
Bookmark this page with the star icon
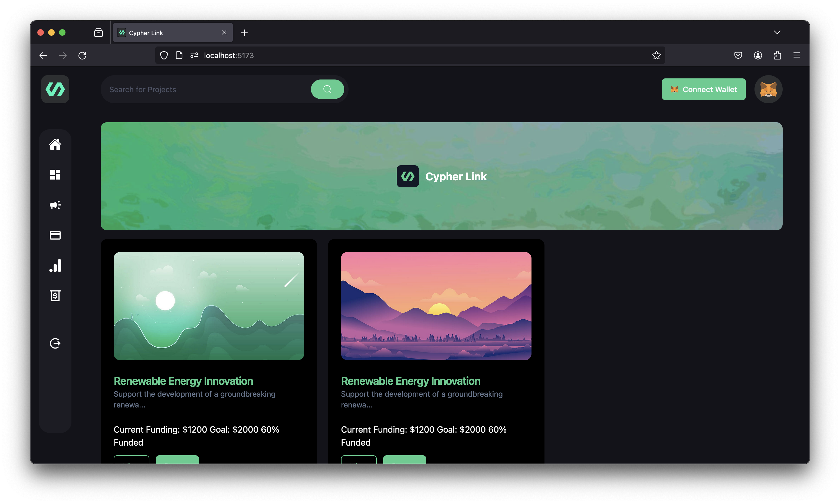point(656,55)
